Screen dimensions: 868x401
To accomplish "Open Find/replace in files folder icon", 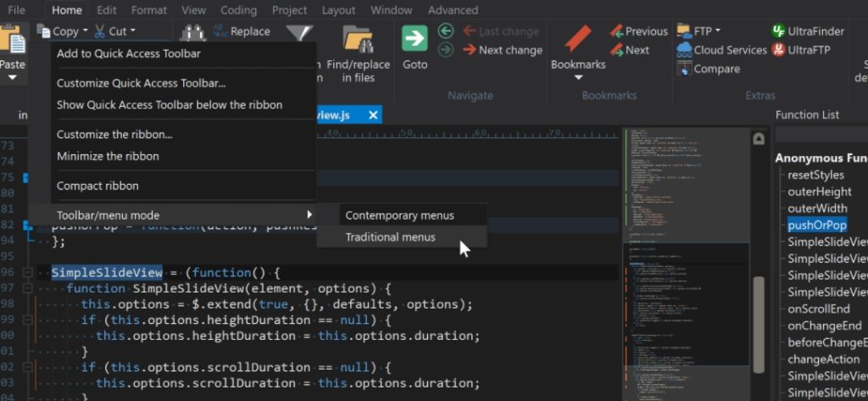I will tap(358, 39).
